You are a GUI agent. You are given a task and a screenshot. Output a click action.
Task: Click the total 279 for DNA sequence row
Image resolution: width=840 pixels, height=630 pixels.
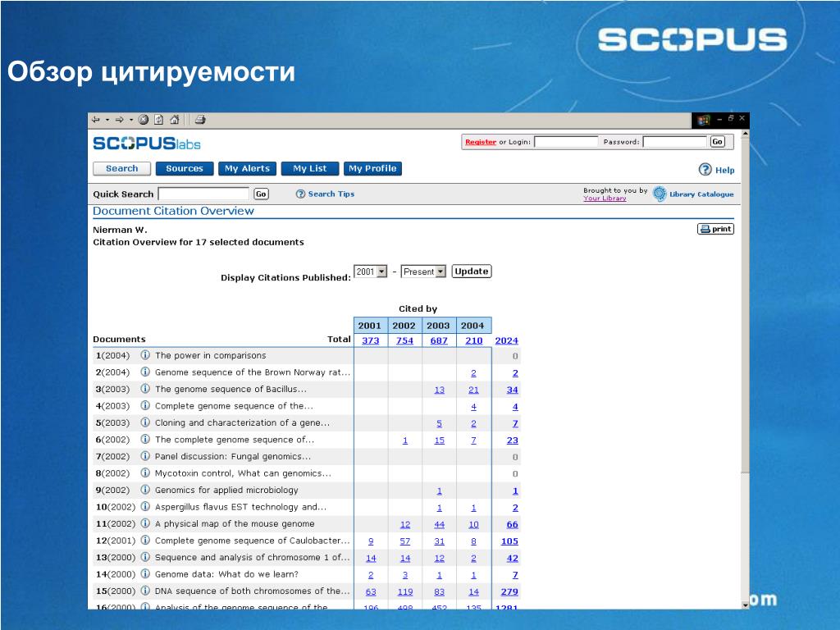point(509,591)
